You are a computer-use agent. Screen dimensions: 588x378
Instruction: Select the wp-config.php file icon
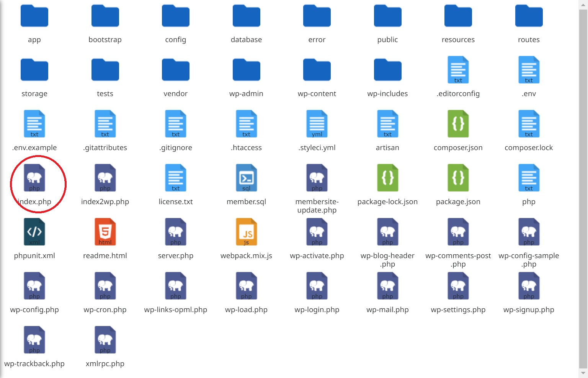click(x=34, y=286)
